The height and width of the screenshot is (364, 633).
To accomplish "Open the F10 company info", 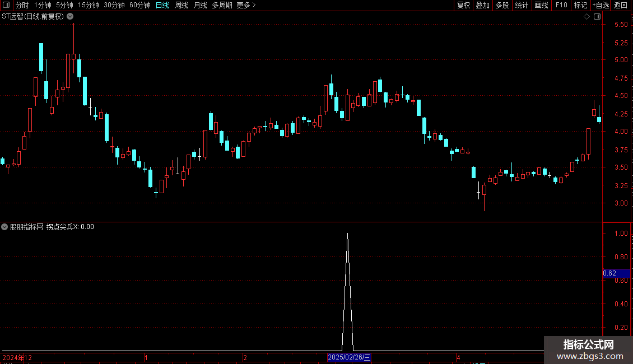I will point(561,5).
